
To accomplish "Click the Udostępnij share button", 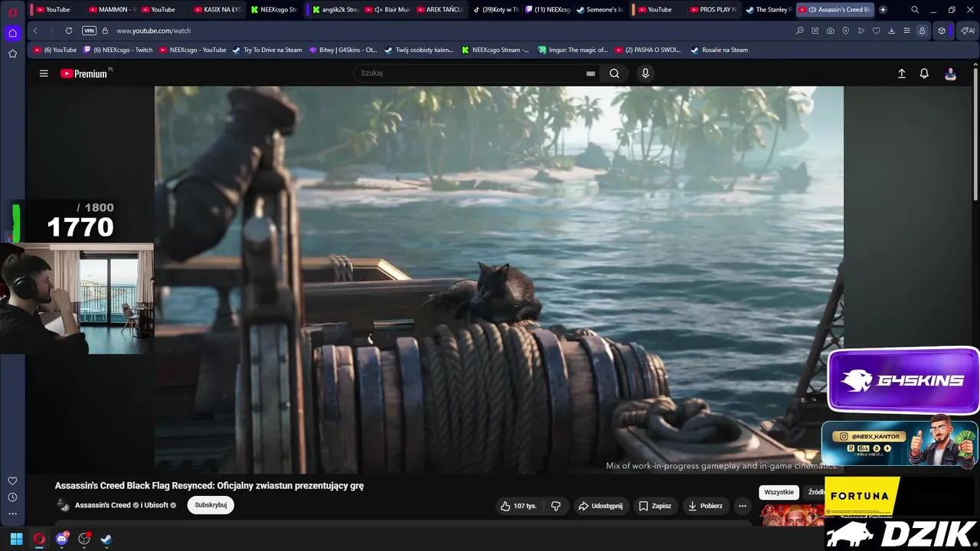I will (x=600, y=506).
